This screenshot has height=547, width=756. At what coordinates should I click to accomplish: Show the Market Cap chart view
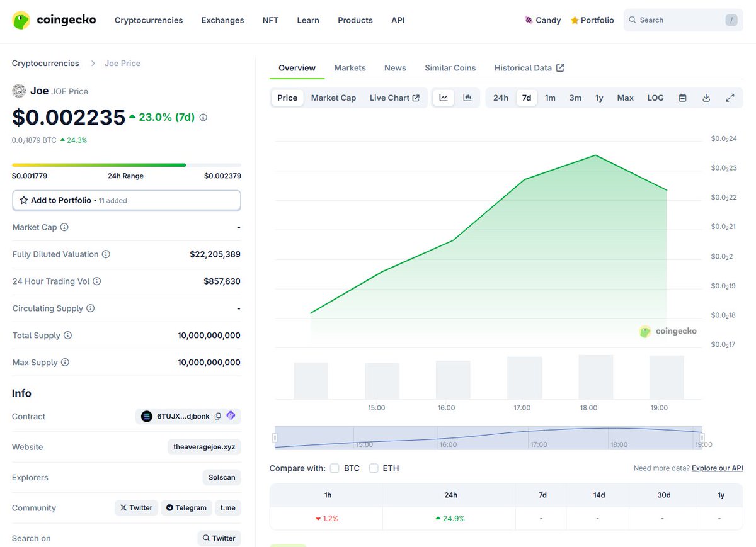tap(333, 98)
